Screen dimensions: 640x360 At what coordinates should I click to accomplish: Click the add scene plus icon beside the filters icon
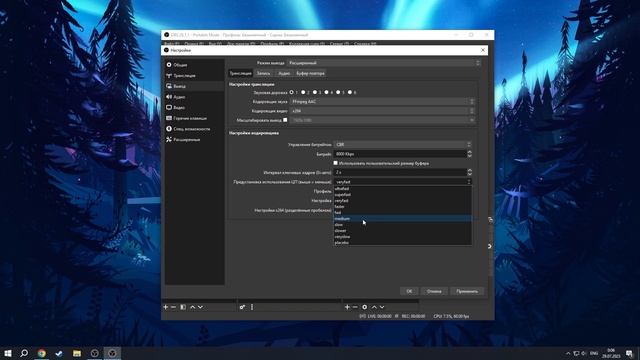[x=166, y=307]
